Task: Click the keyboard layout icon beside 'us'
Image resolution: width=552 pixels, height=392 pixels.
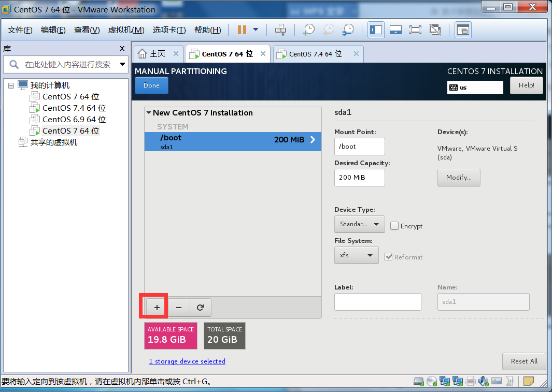Action: [x=454, y=88]
